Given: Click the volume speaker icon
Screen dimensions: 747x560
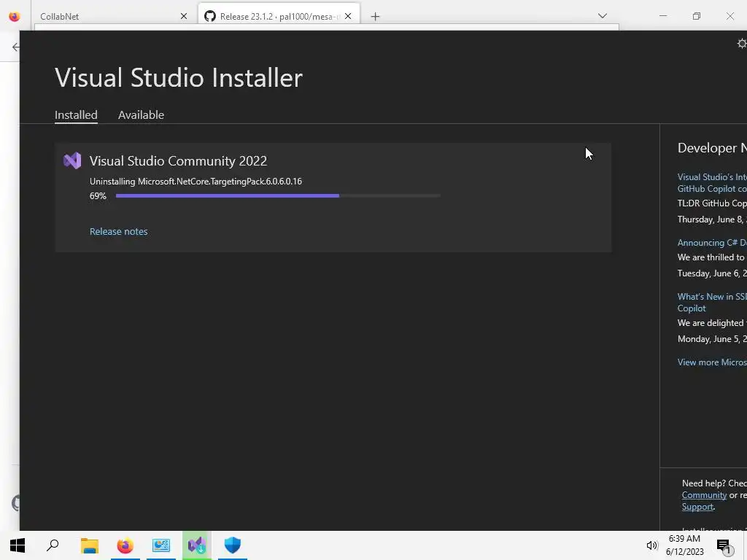Looking at the screenshot, I should tap(651, 545).
